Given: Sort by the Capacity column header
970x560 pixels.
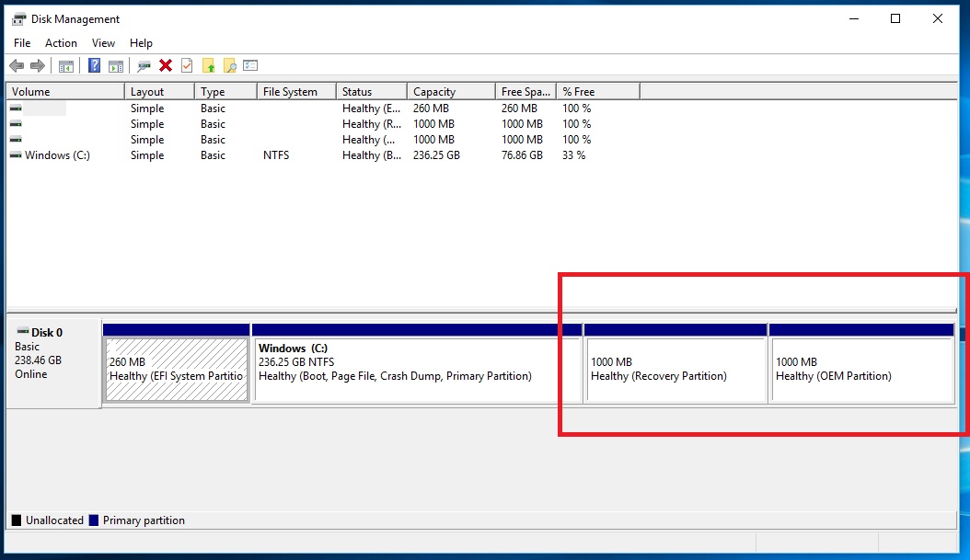Looking at the screenshot, I should pos(452,91).
